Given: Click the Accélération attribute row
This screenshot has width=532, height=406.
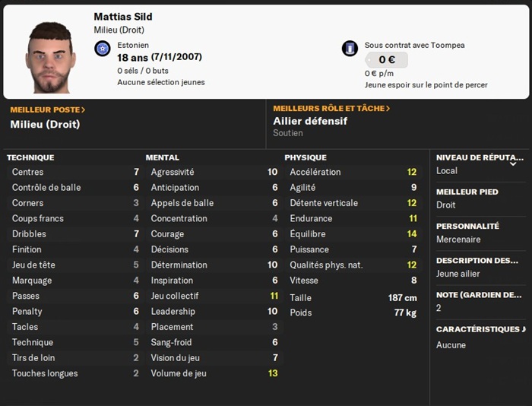Looking at the screenshot, I should pos(353,172).
